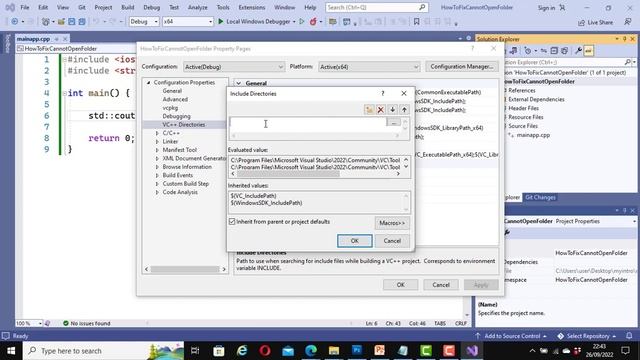The height and width of the screenshot is (360, 640).
Task: Cancel the Include Directories dialog
Action: pos(392,241)
